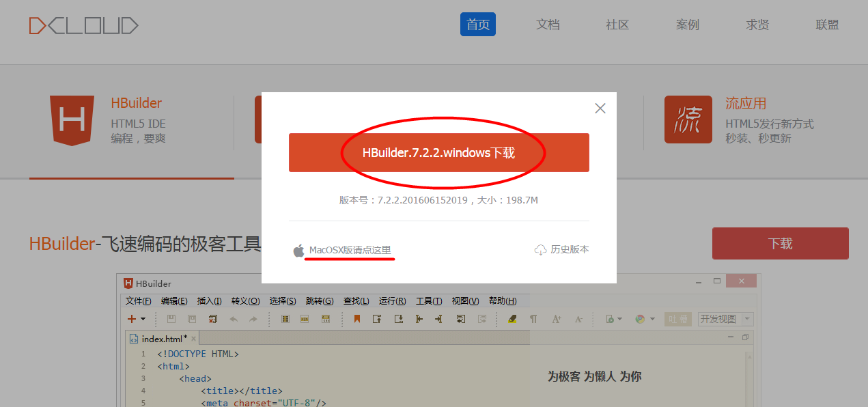Click the red 下载 button on the page
The height and width of the screenshot is (407, 868).
(781, 244)
